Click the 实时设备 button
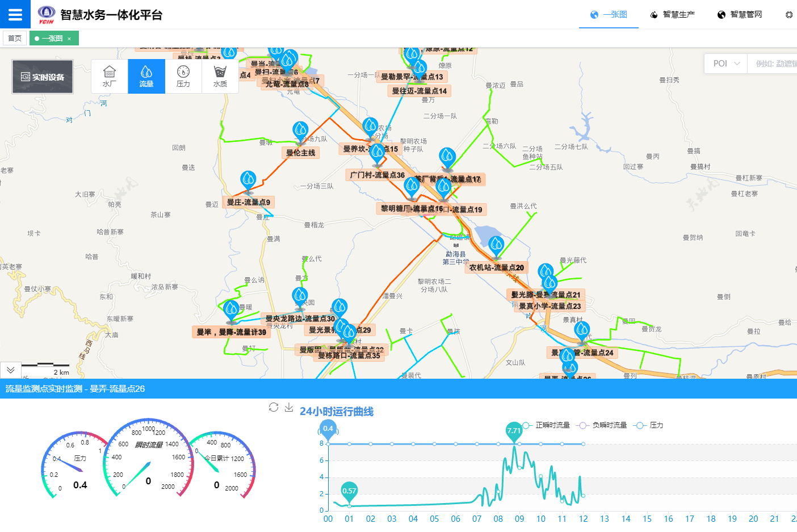797x532 pixels. [43, 77]
